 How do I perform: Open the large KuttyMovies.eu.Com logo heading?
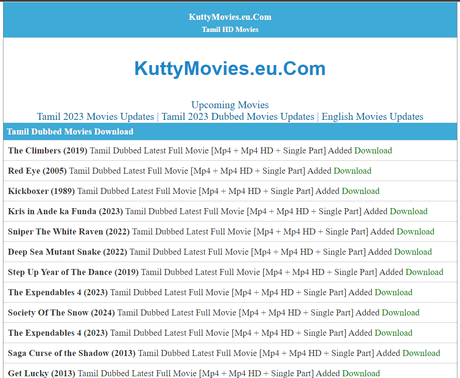click(230, 68)
